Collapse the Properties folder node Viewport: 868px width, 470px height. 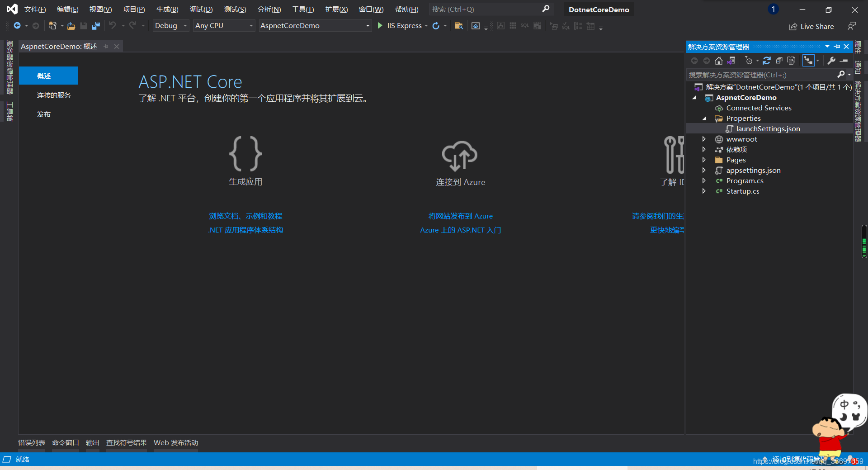(704, 119)
